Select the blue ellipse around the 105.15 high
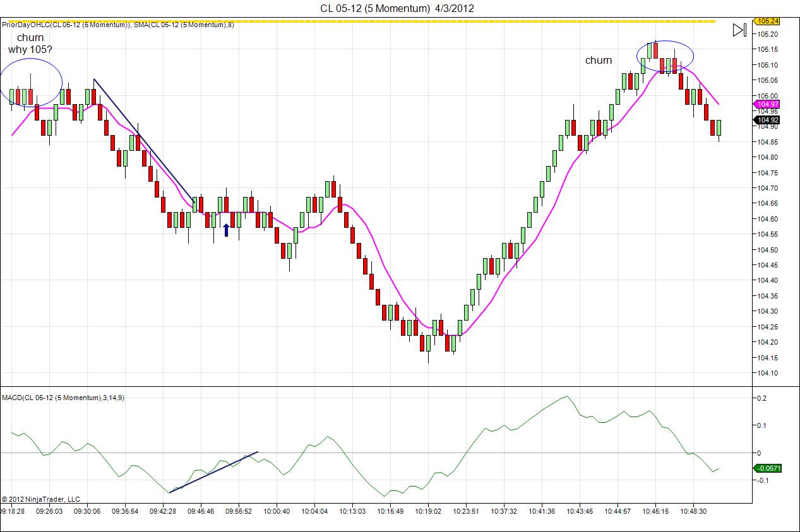 point(664,56)
